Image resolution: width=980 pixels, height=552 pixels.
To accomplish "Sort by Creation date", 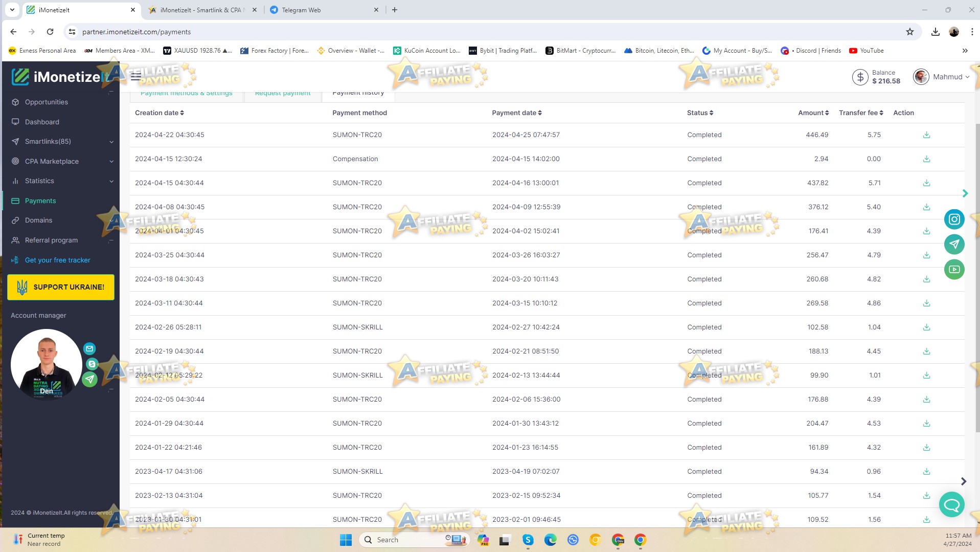I will 159,113.
